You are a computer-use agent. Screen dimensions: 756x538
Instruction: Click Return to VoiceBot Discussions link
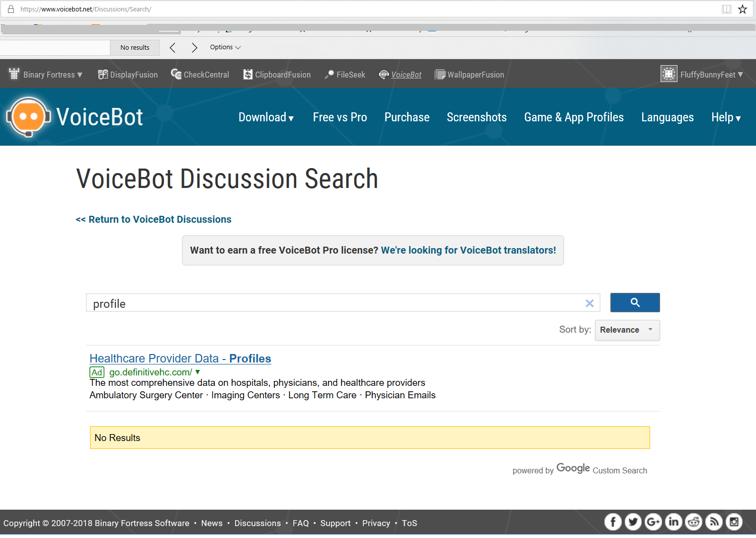[154, 219]
